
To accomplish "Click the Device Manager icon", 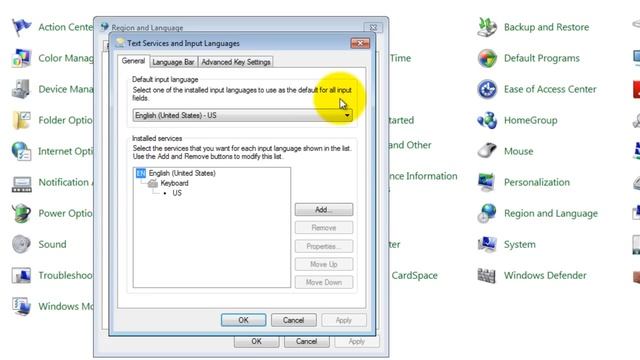I will click(21, 89).
